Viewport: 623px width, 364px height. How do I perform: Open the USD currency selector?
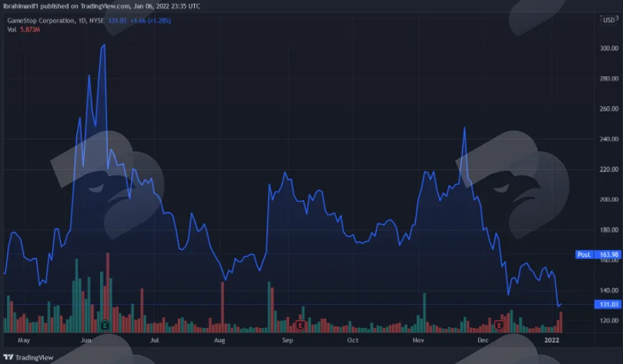(x=608, y=20)
